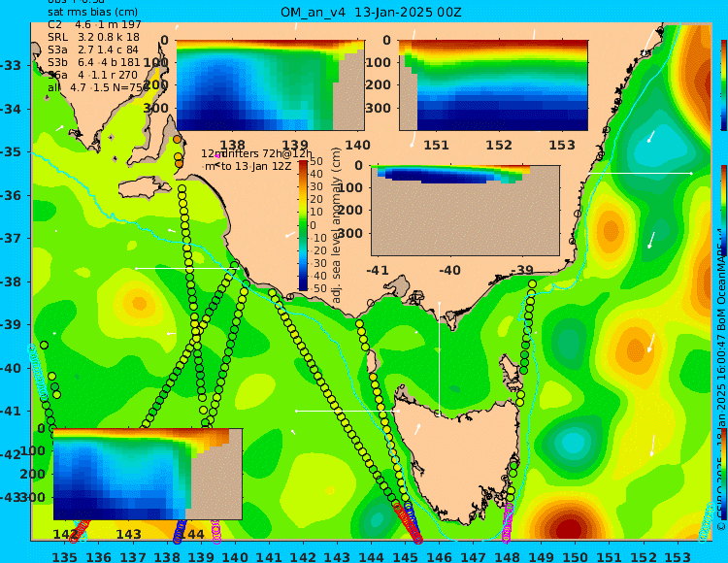The image size is (728, 563).
Task: Click the sea level anomaly colorbar
Action: [303, 225]
